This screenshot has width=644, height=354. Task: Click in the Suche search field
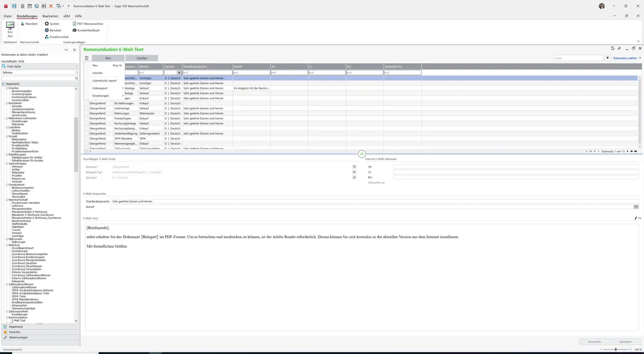tap(578, 58)
